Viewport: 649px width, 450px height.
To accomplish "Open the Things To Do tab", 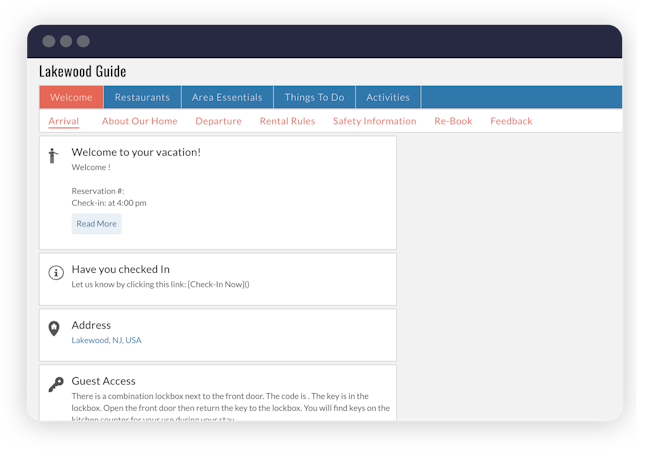I will [x=315, y=97].
